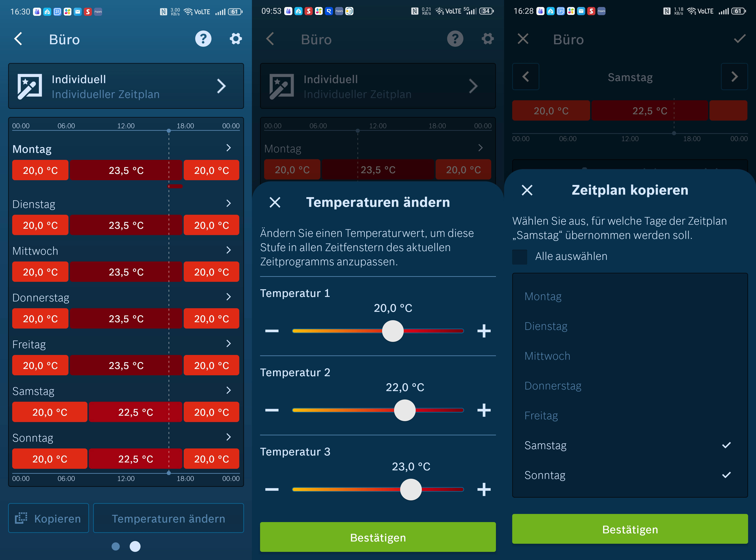Tap the plus icon for Temperatur 2
The height and width of the screenshot is (560, 756).
484,410
